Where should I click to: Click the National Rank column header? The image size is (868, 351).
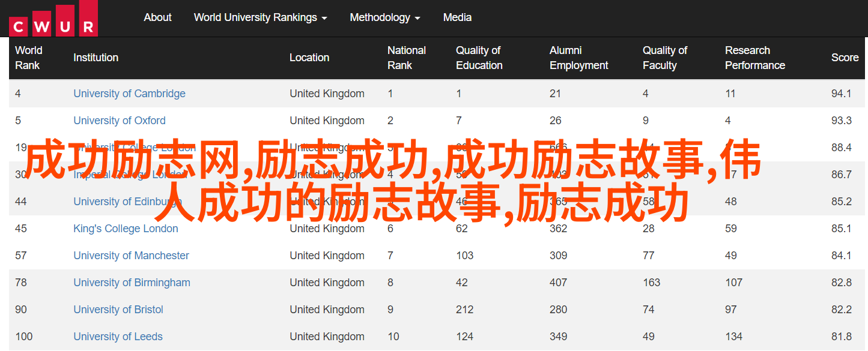pyautogui.click(x=407, y=58)
